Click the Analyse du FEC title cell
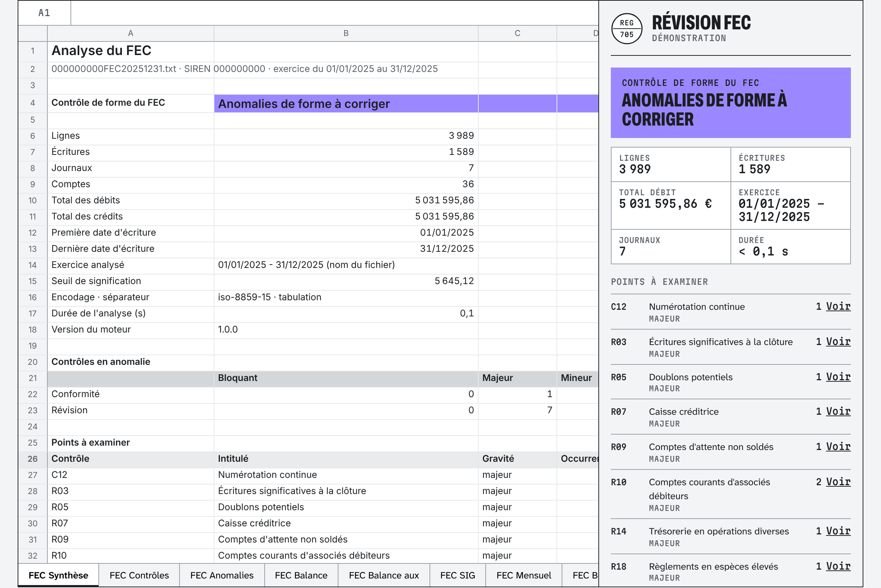Screen dimensions: 881x588 [131, 51]
